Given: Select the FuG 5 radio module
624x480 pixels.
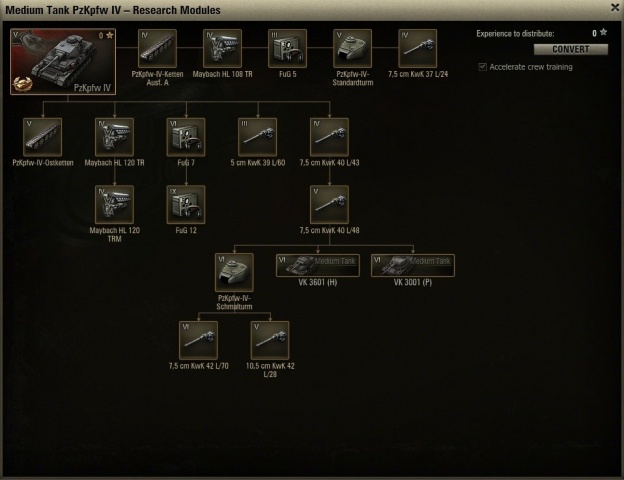Looking at the screenshot, I should point(287,48).
